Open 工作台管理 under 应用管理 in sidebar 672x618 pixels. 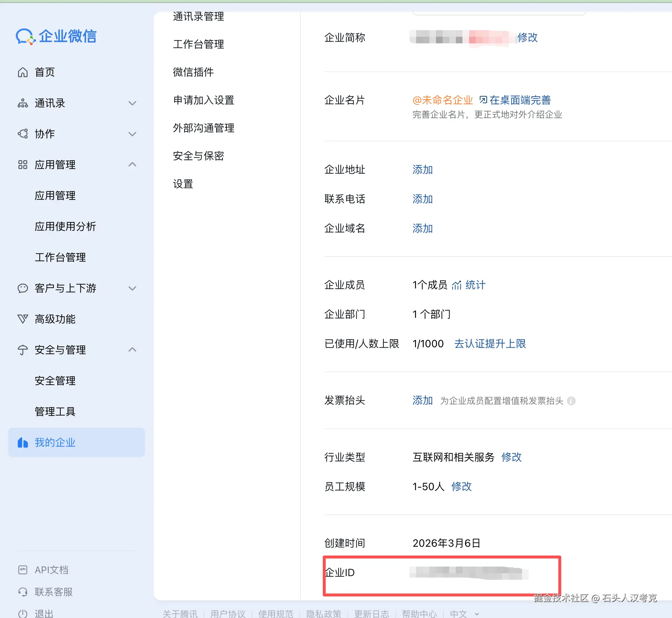(x=60, y=257)
